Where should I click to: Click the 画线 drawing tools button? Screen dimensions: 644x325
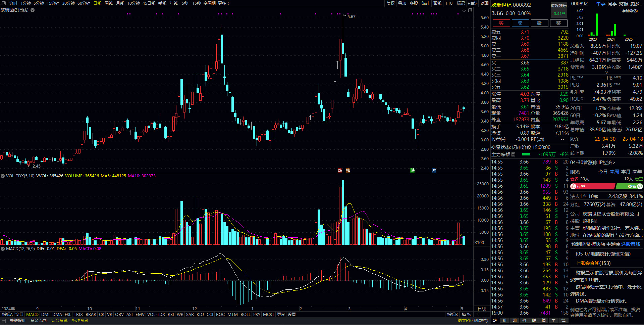point(437,3)
